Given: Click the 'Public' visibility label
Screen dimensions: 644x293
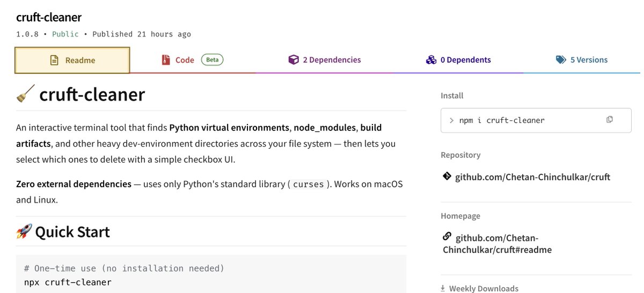Looking at the screenshot, I should coord(65,34).
